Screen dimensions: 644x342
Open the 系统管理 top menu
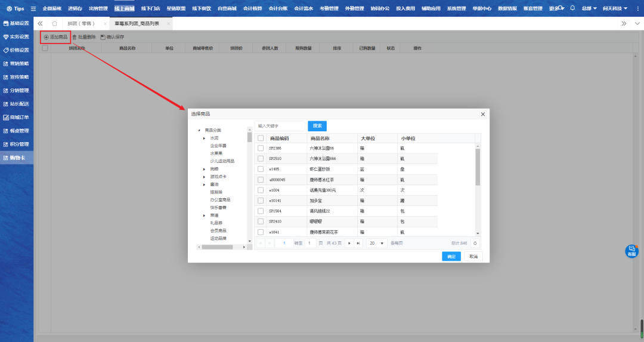point(456,8)
